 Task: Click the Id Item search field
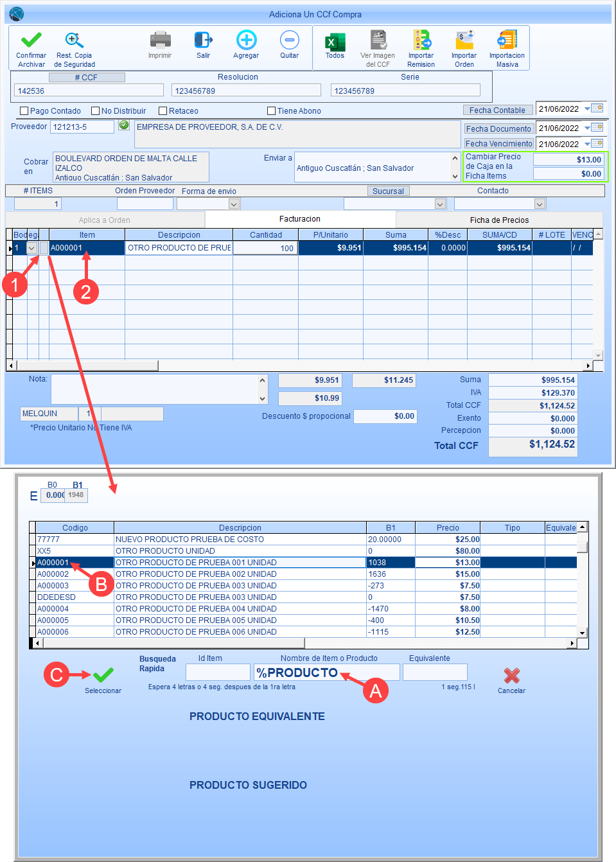pos(218,672)
